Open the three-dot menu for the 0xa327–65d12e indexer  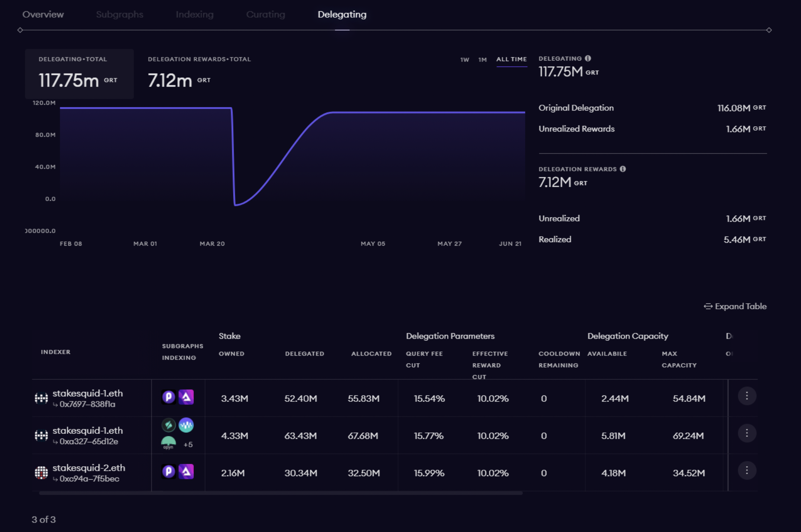(x=747, y=433)
